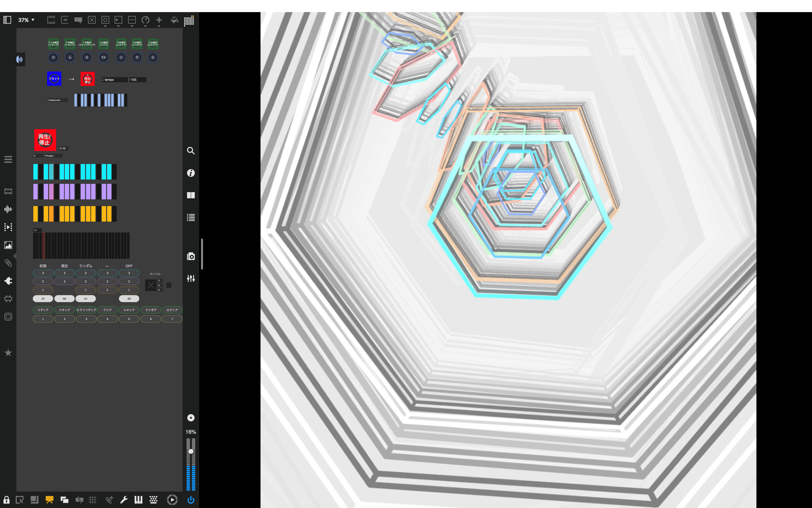Viewport: 812px width, 508px height.
Task: Click the ソ note button
Action: [121, 58]
